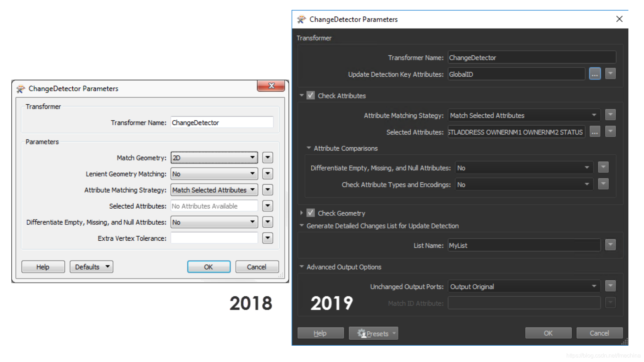This screenshot has height=362, width=644.
Task: Open arrow menu beside Match Geometry in 2018 dialog
Action: pyautogui.click(x=268, y=158)
